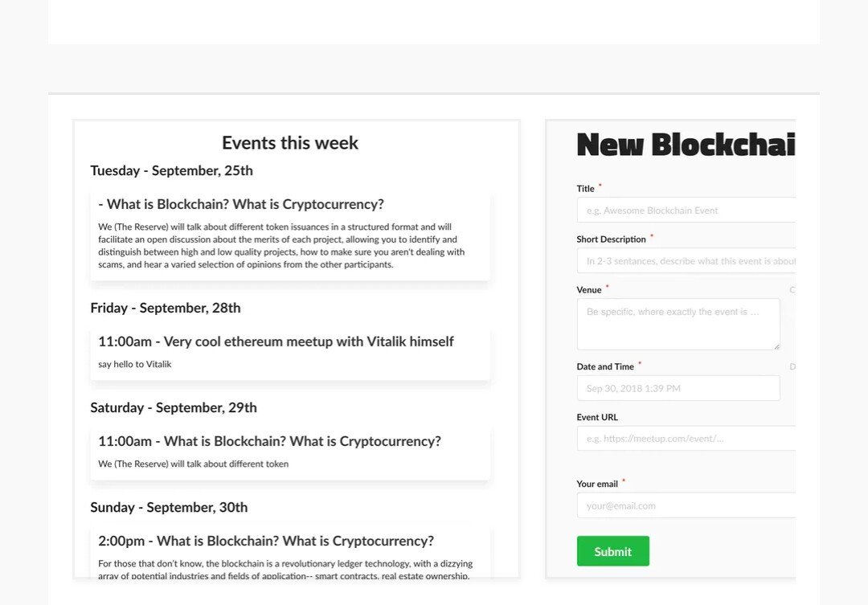The width and height of the screenshot is (868, 605).
Task: Click the Short Description input field
Action: click(x=686, y=260)
